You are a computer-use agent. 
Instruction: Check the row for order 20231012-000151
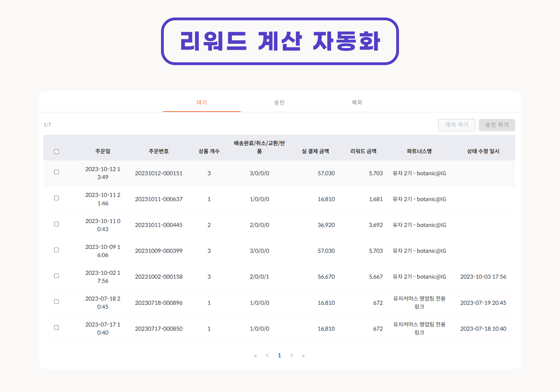point(56,171)
